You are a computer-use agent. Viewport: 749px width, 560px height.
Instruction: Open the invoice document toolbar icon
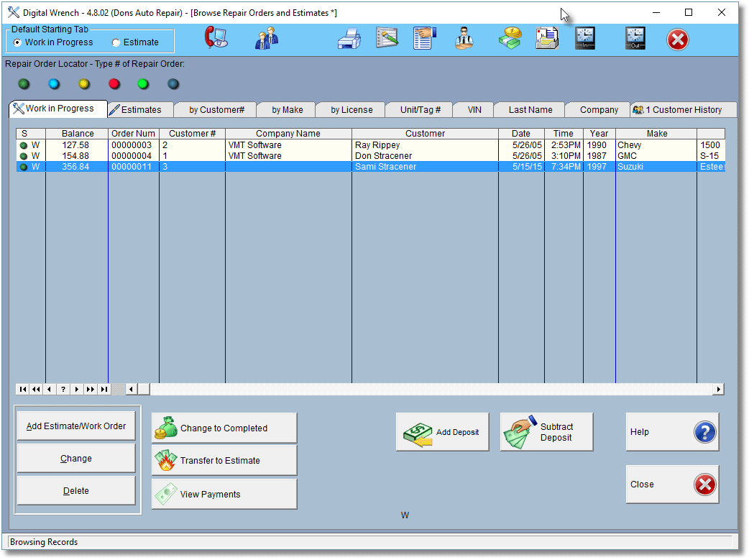pyautogui.click(x=545, y=40)
